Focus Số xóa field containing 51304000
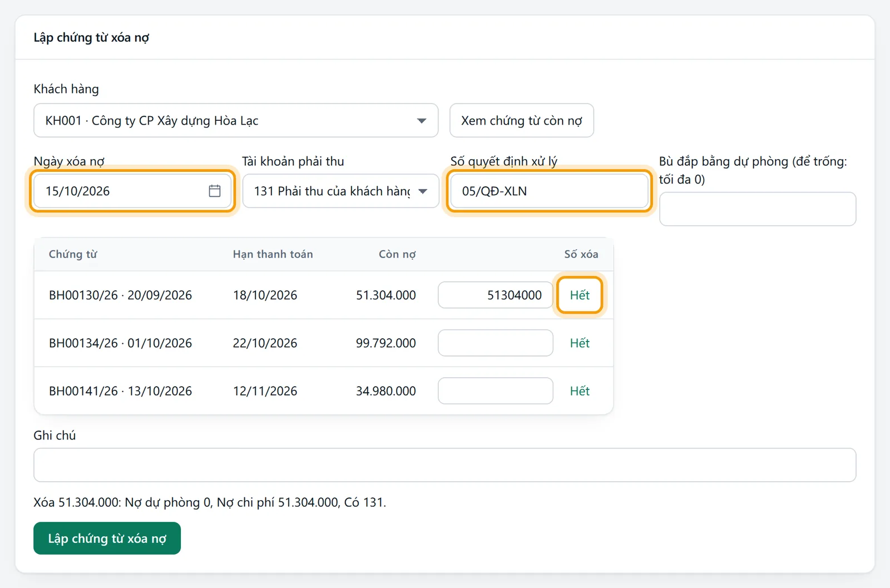 tap(495, 295)
